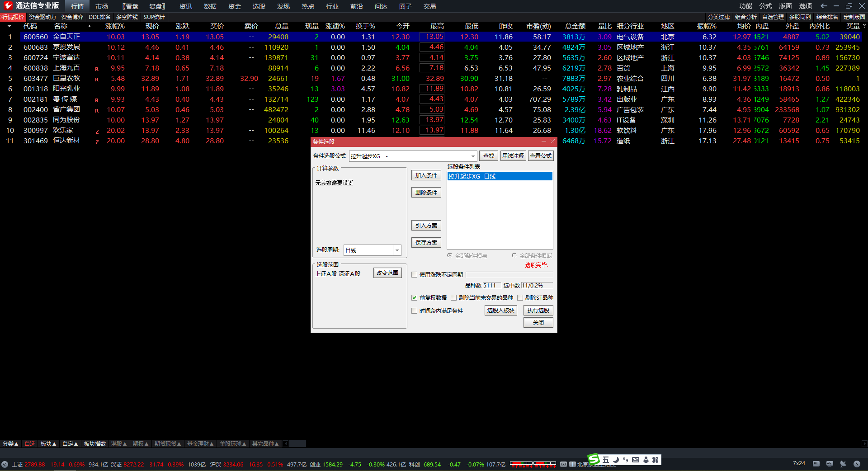The height and width of the screenshot is (471, 868).
Task: Toggle Sogou moon half-width mode icon
Action: click(x=616, y=460)
